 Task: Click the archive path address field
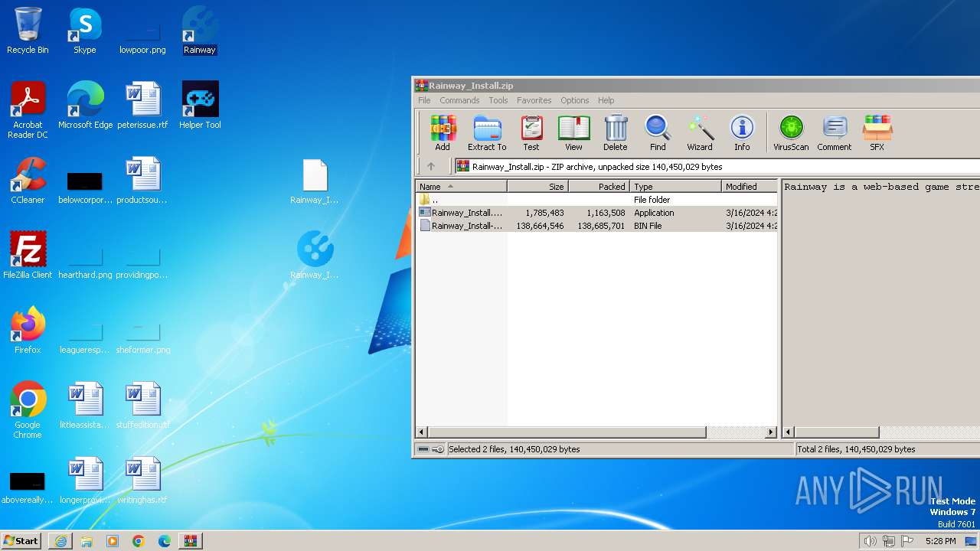coord(717,166)
